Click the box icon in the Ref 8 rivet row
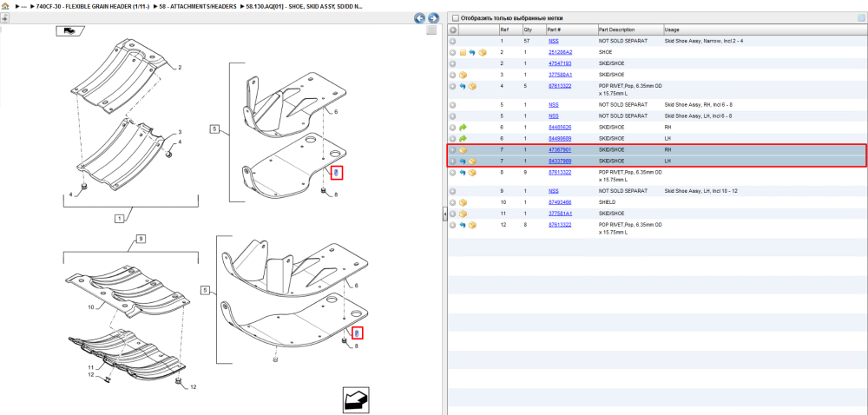868x415 pixels. (x=472, y=173)
